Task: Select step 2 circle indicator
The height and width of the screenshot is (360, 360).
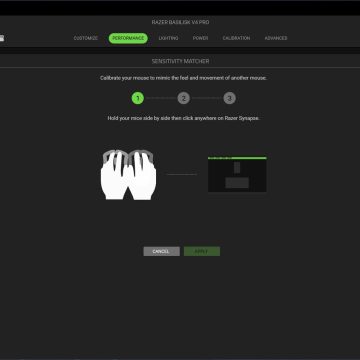Action: coord(183,98)
